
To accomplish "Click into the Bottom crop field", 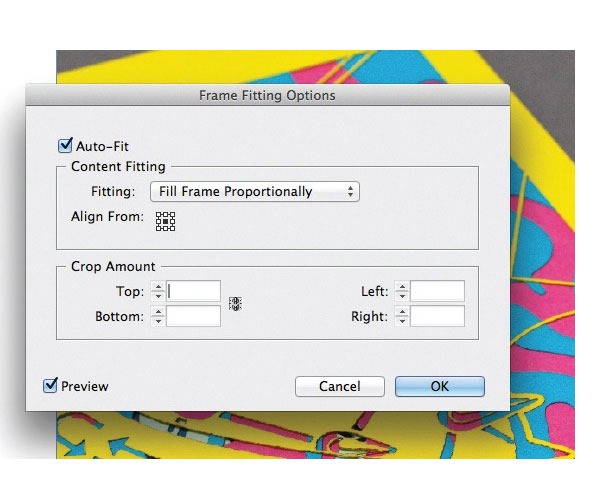I will (x=194, y=316).
